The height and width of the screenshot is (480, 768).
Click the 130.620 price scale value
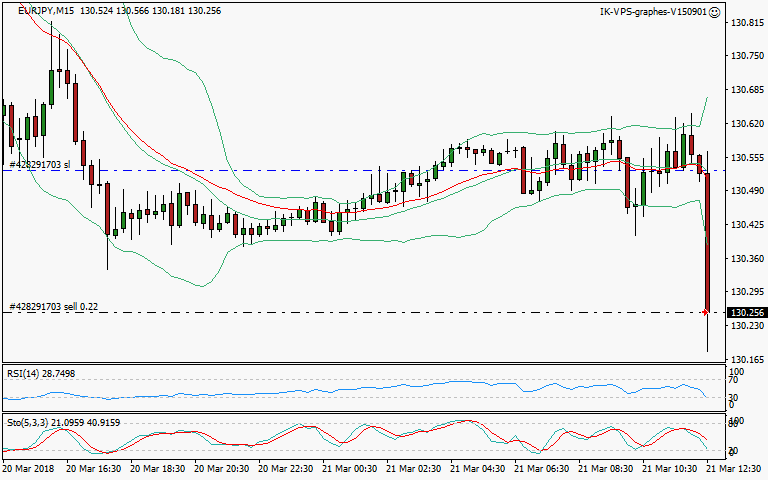(x=747, y=124)
